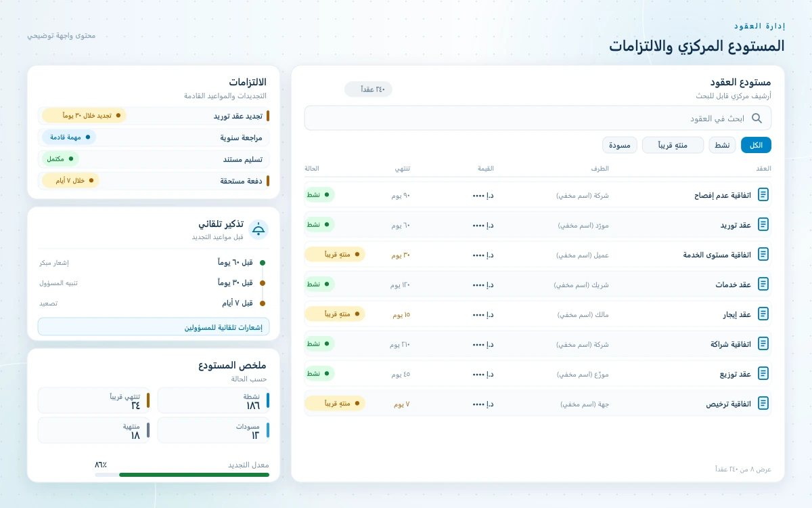Image resolution: width=812 pixels, height=508 pixels.
Task: Click the قبل ٦٠ يوماً reminder step
Action: [x=235, y=262]
